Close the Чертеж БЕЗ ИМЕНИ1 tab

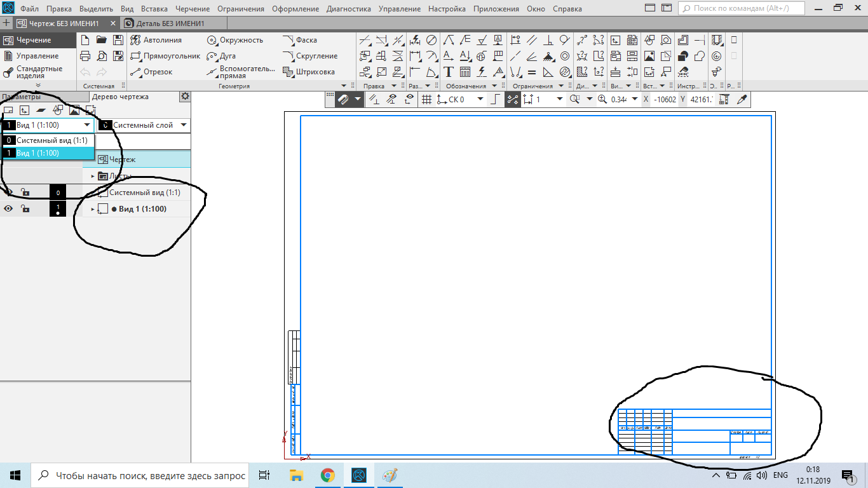coord(113,24)
